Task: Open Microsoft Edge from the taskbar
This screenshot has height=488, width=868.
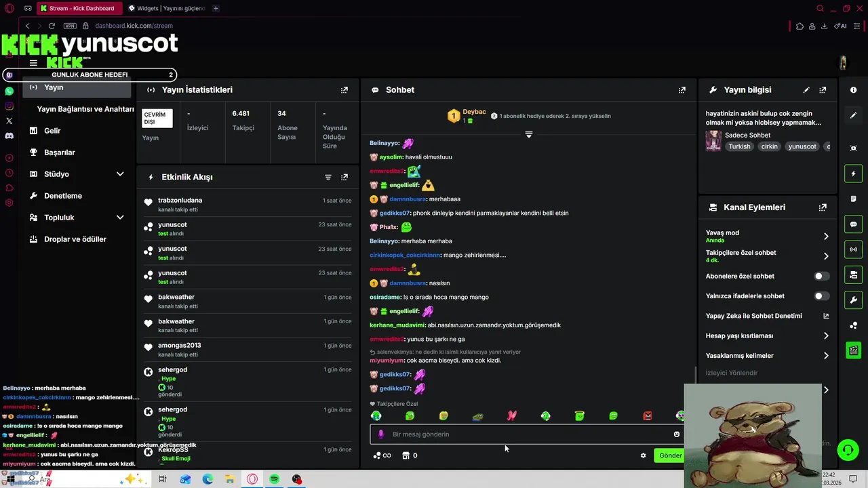Action: 208,479
